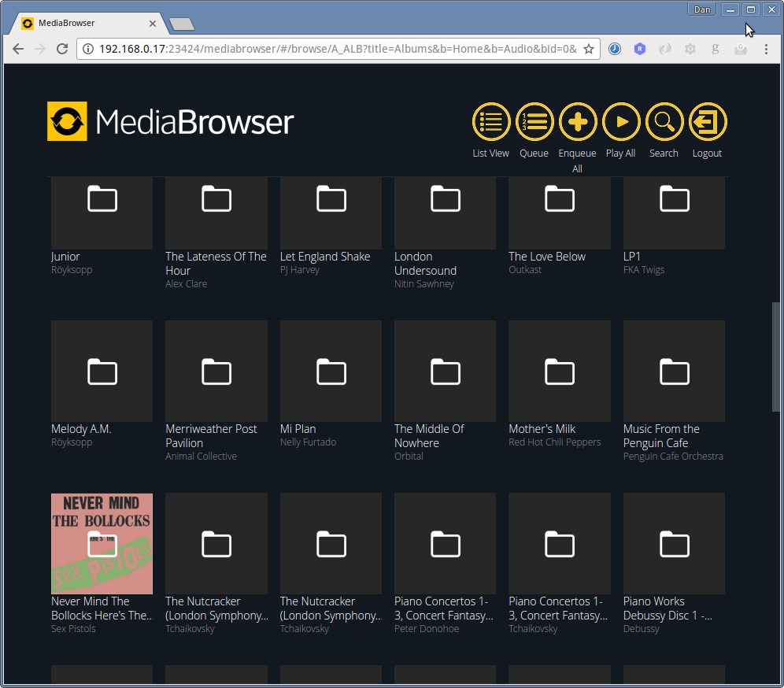Image resolution: width=784 pixels, height=688 pixels.
Task: Open Let England Shake album folder
Action: 331,213
